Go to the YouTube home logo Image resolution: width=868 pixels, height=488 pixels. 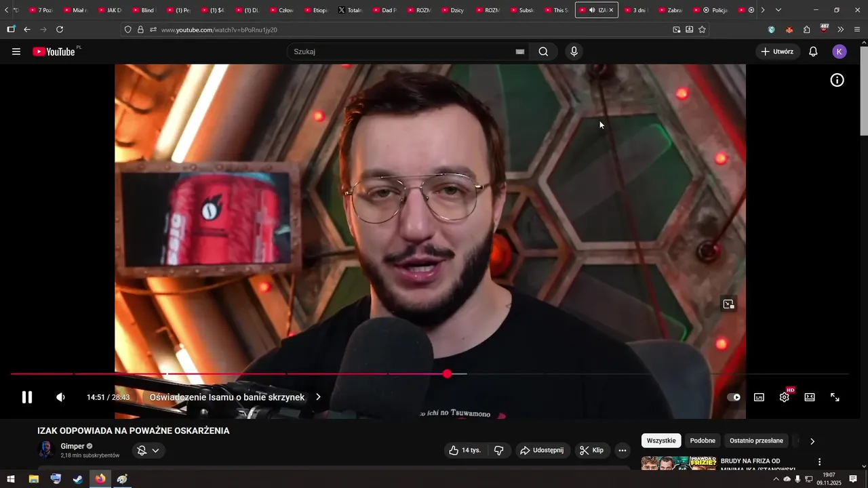pos(54,52)
